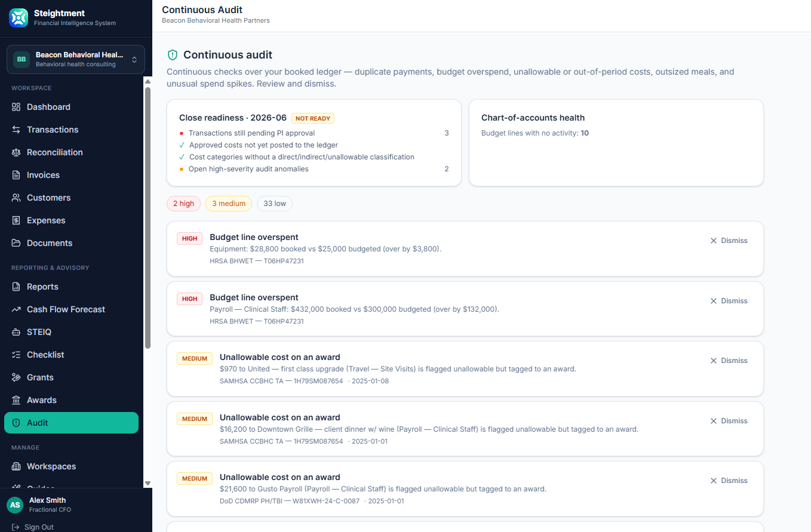Click the Invoices document icon

coord(16,175)
